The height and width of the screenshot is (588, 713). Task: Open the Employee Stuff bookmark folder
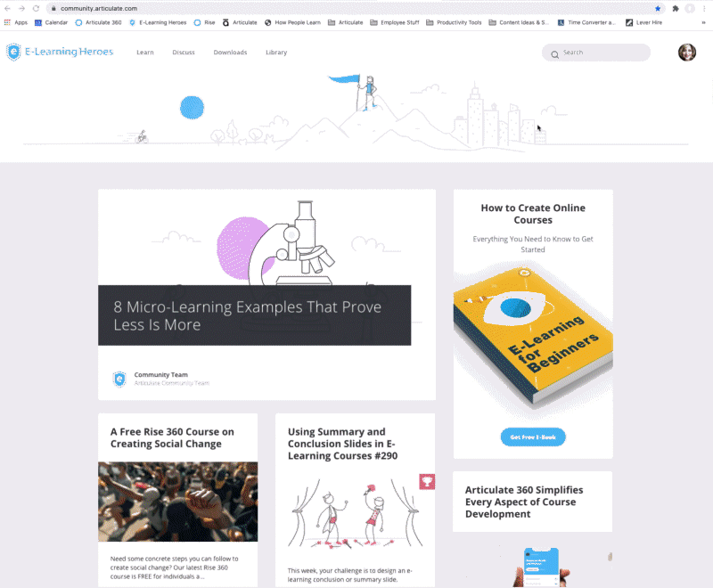pyautogui.click(x=395, y=22)
